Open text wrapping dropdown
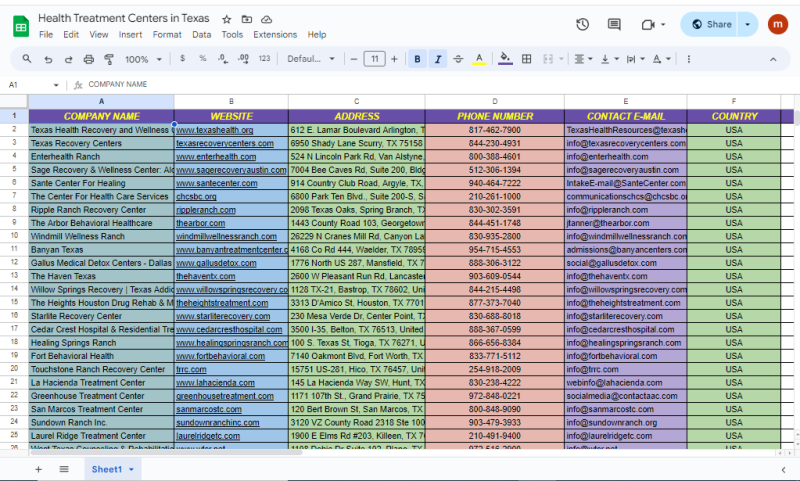This screenshot has width=800, height=481. coord(636,59)
